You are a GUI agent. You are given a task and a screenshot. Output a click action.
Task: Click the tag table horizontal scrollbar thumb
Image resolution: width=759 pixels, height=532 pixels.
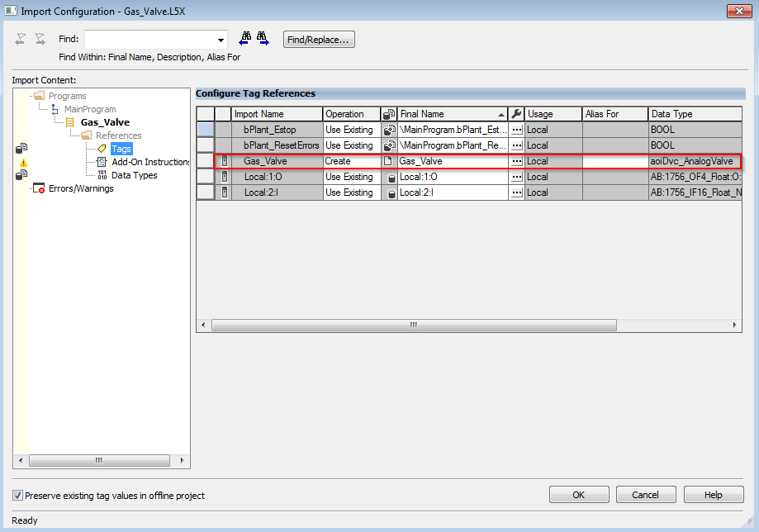[x=414, y=325]
